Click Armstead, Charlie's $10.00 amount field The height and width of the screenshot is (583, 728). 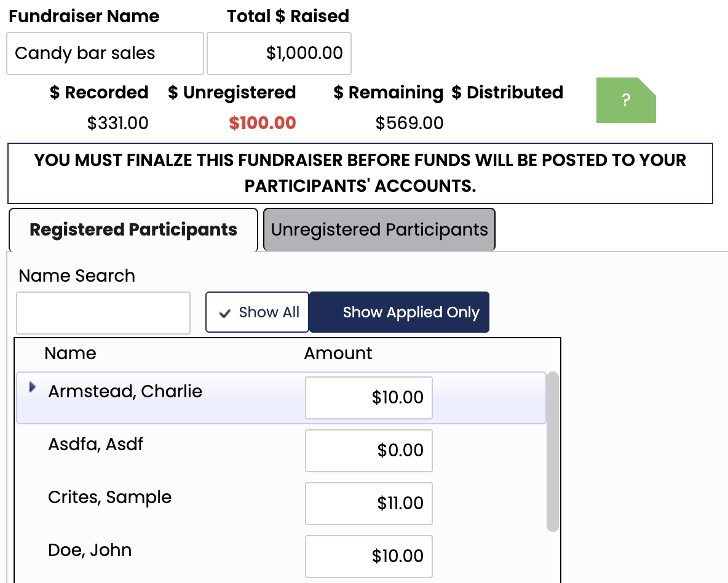(368, 397)
